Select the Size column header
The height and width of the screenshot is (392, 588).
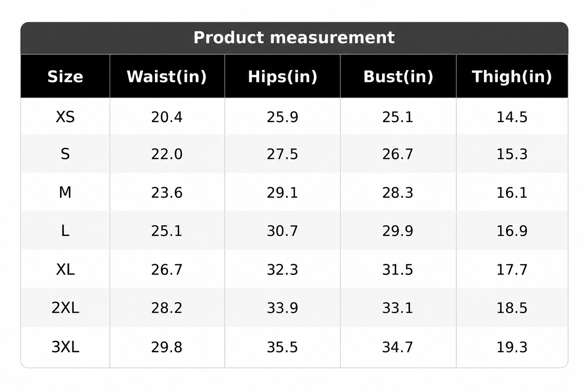(65, 76)
